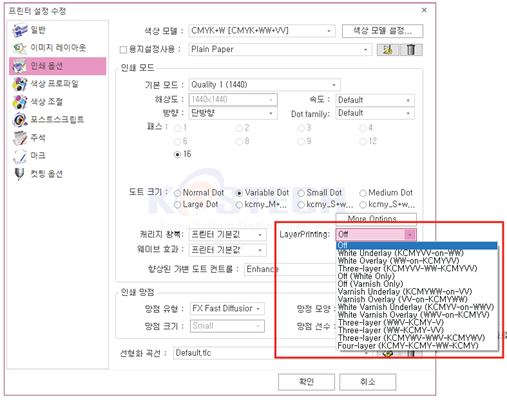Open the 기본 모드 Quality dropdown
Viewport: 507px width, 402px height.
(x=264, y=85)
